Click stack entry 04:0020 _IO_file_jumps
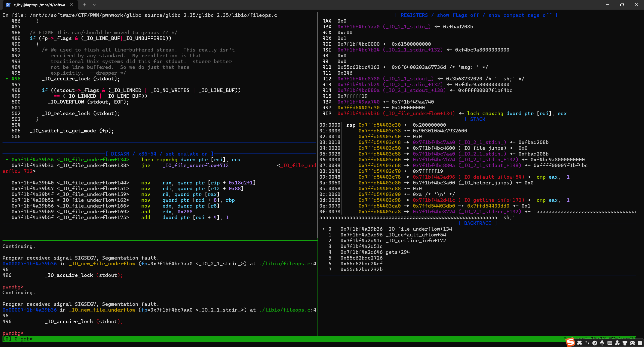644x347 pixels. 423,148
